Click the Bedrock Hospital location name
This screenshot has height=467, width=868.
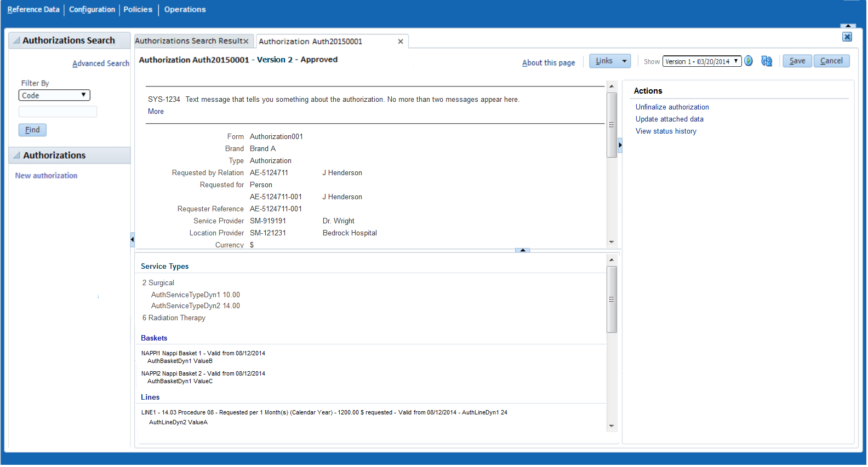(x=350, y=233)
